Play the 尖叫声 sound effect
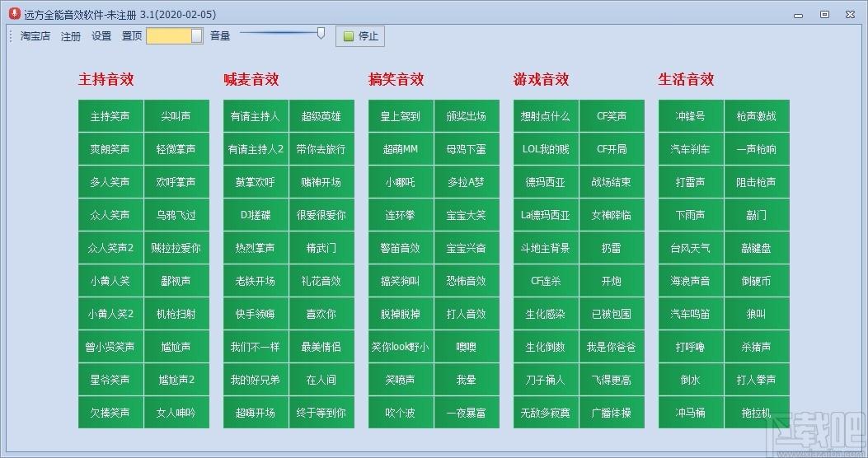Screen dimensions: 868x458 (176, 116)
